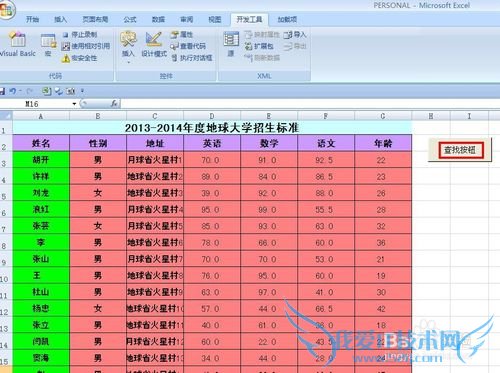Switch to the 视图 (View) tab
This screenshot has height=373, width=500.
point(215,19)
